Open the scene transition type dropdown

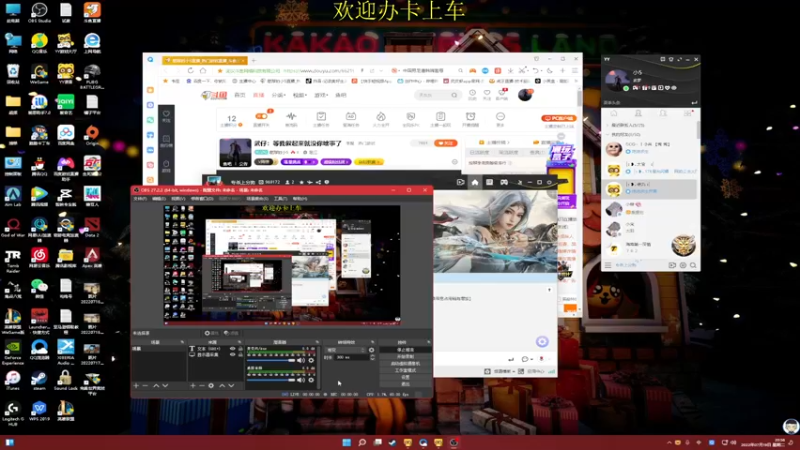coord(346,350)
